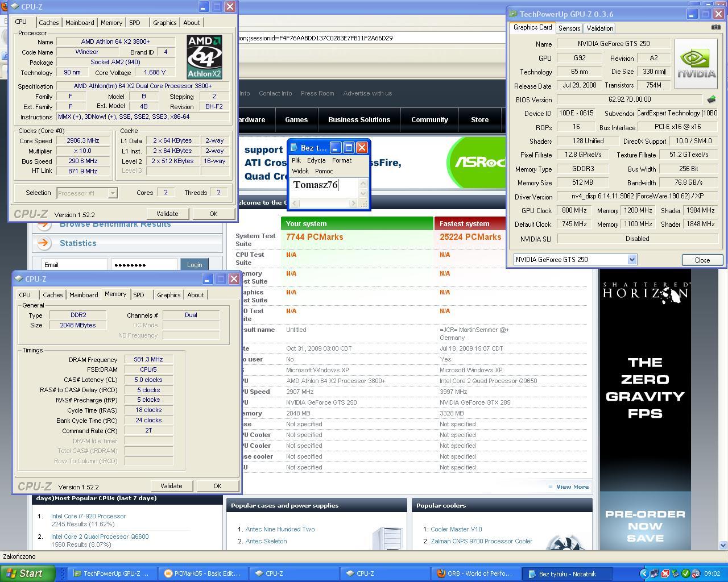Click OK in the top CPU-Z window
This screenshot has width=728, height=582.
tap(213, 214)
